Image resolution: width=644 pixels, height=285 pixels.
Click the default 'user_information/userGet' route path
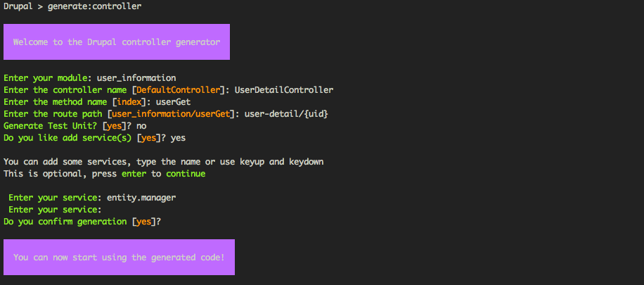(x=172, y=114)
